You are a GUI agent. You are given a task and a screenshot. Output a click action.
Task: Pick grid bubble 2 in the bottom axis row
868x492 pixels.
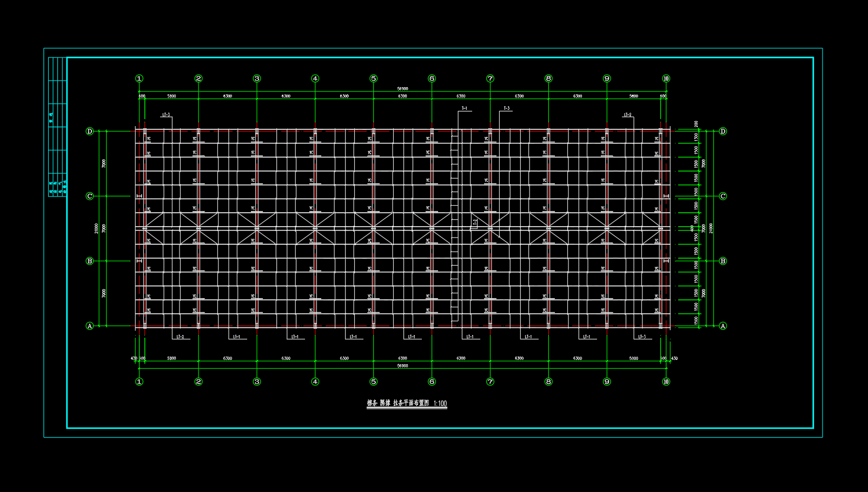[198, 382]
